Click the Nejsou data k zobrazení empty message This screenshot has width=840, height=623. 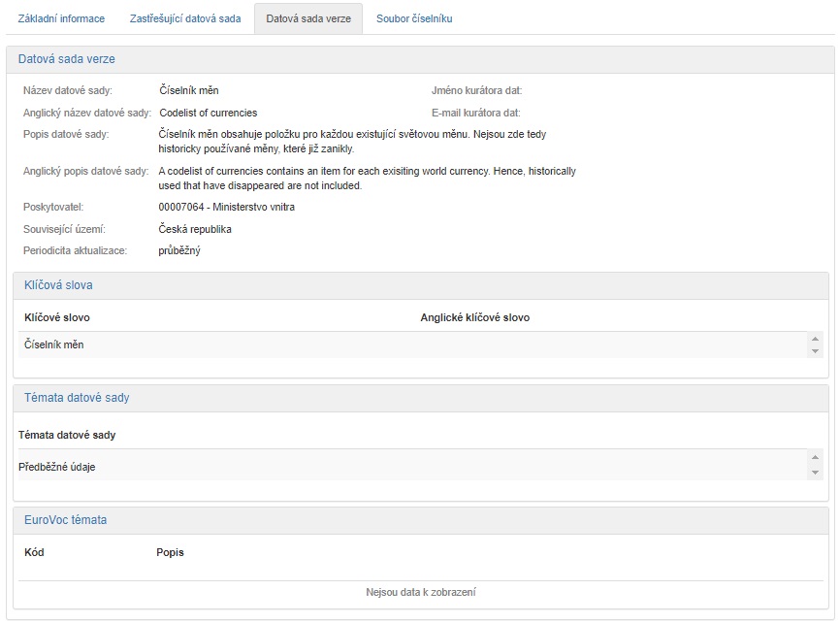[420, 592]
